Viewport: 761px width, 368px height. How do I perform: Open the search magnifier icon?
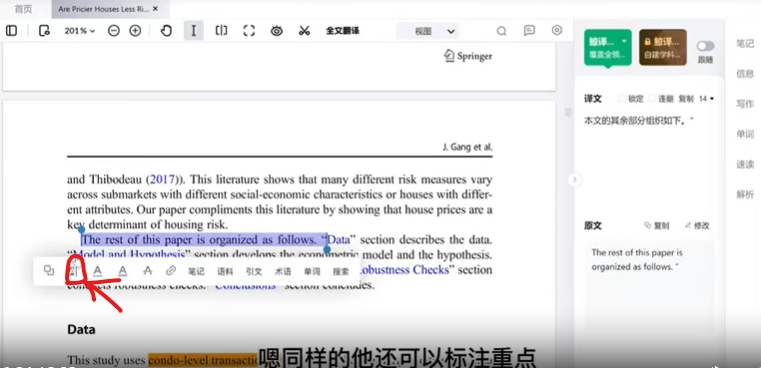tap(501, 31)
